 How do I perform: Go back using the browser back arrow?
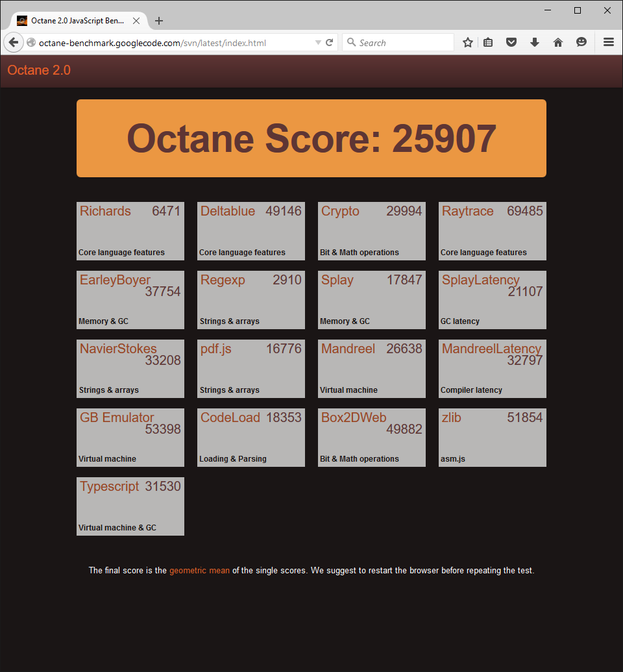coord(14,42)
